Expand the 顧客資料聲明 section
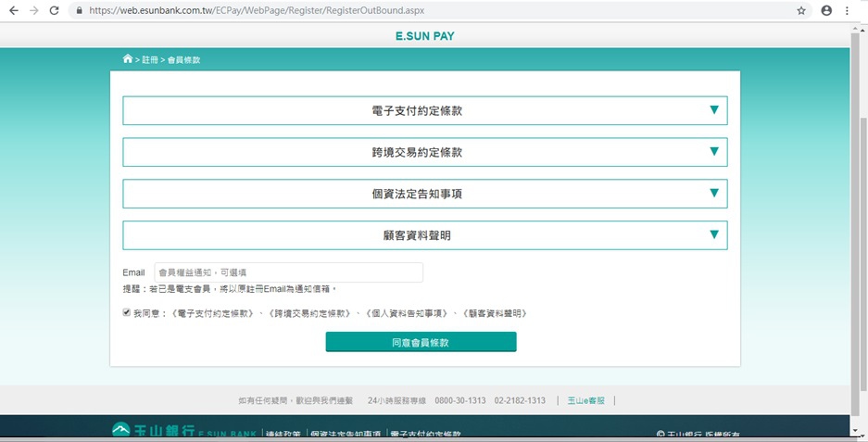The image size is (868, 442). click(424, 235)
